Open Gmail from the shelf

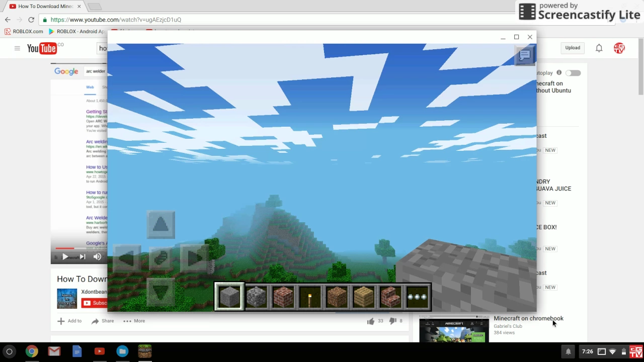point(54,351)
